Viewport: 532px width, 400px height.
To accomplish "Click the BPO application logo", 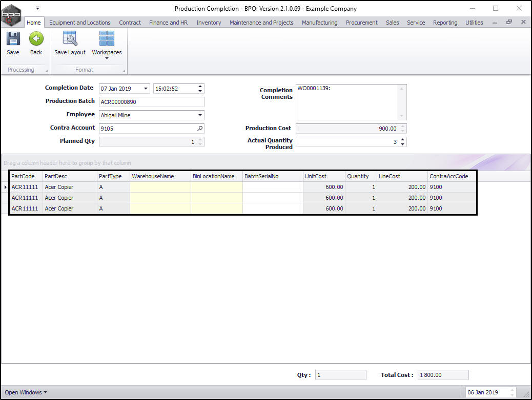I will click(x=11, y=14).
